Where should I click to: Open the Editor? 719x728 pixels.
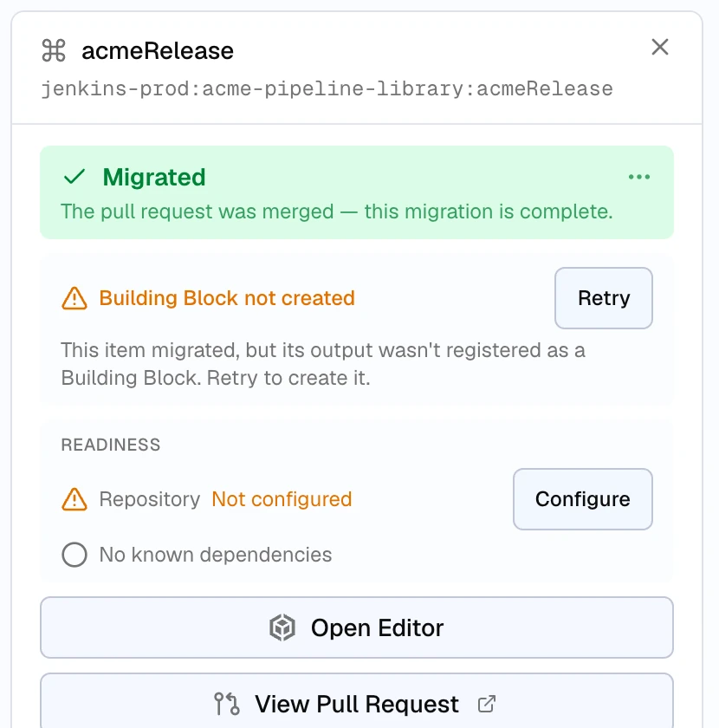tap(357, 627)
